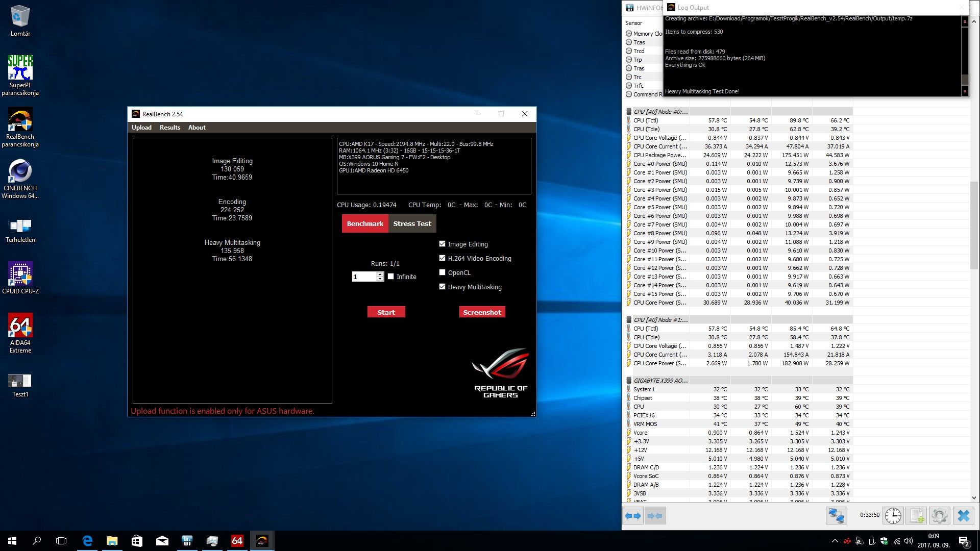Open the CPUID CPU-Z desktop shortcut
The image size is (980, 551).
[20, 278]
